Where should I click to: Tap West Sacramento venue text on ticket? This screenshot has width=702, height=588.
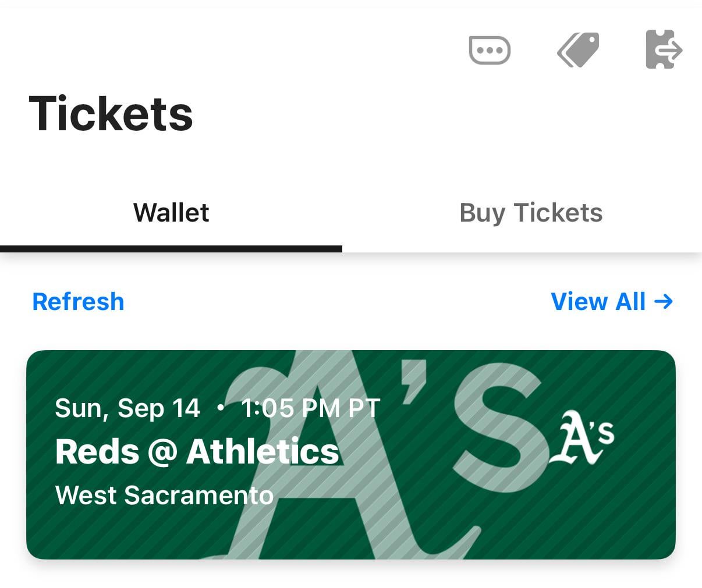(x=164, y=496)
